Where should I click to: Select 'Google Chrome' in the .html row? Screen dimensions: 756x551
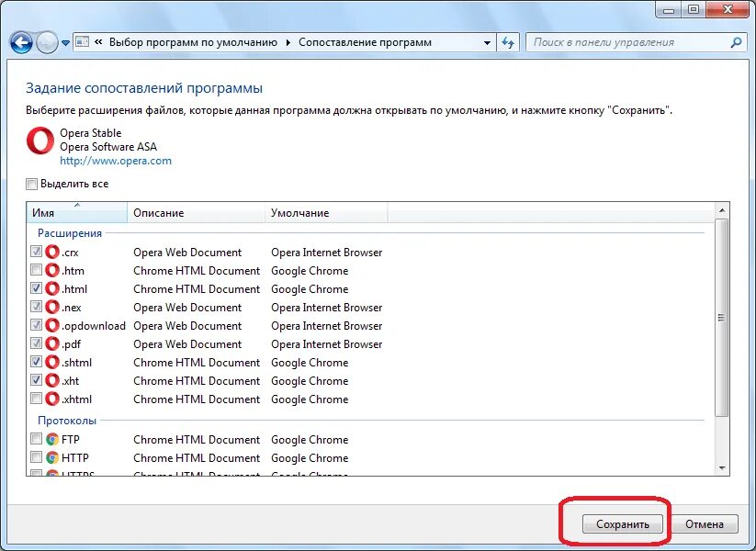tap(310, 288)
